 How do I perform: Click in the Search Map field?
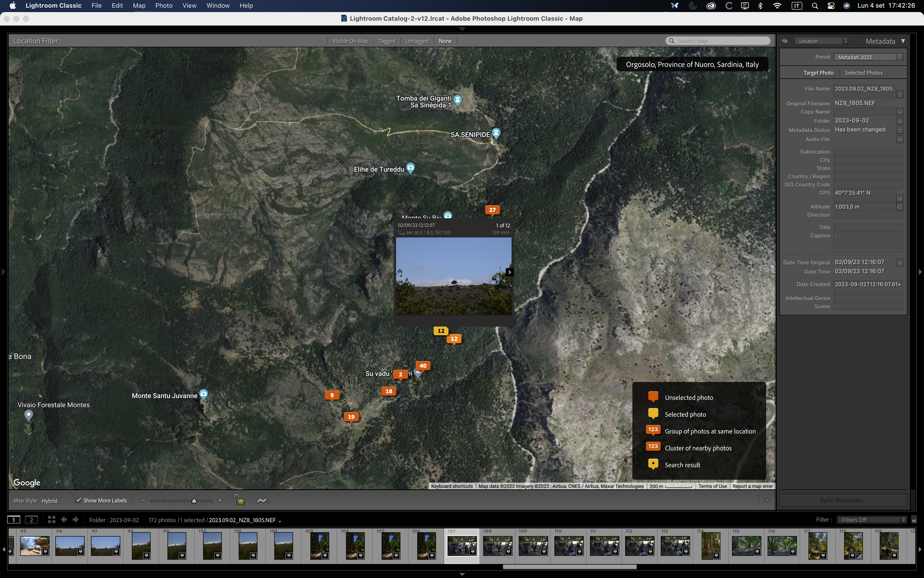[718, 41]
